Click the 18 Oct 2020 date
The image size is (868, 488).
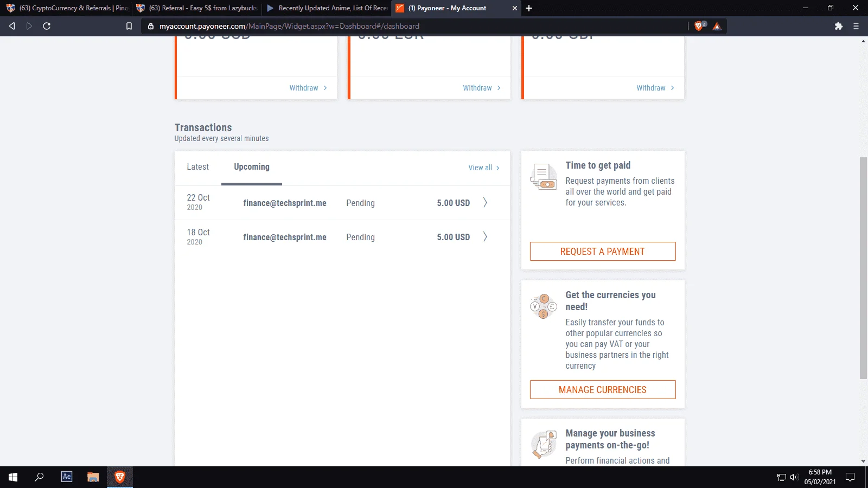[198, 237]
